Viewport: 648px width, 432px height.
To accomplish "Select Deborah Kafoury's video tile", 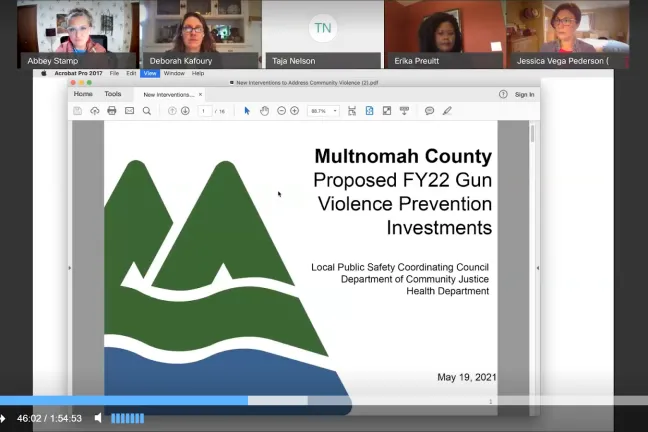I will pyautogui.click(x=200, y=34).
